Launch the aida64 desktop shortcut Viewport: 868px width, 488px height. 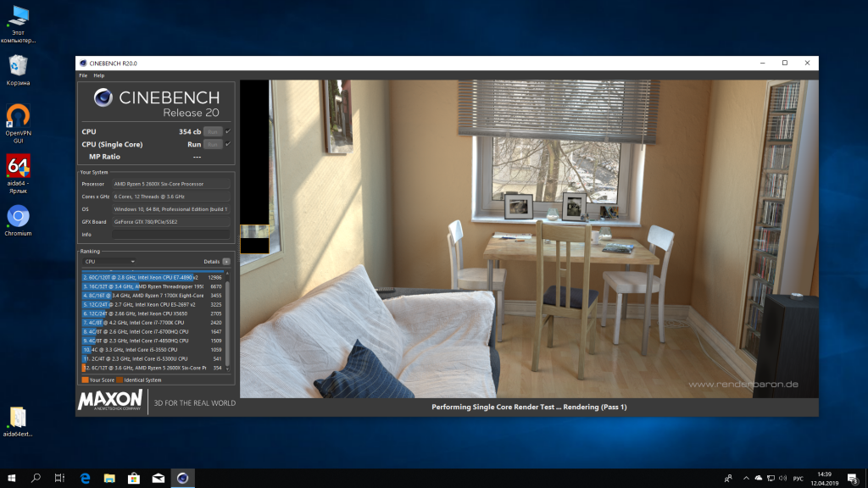point(18,164)
